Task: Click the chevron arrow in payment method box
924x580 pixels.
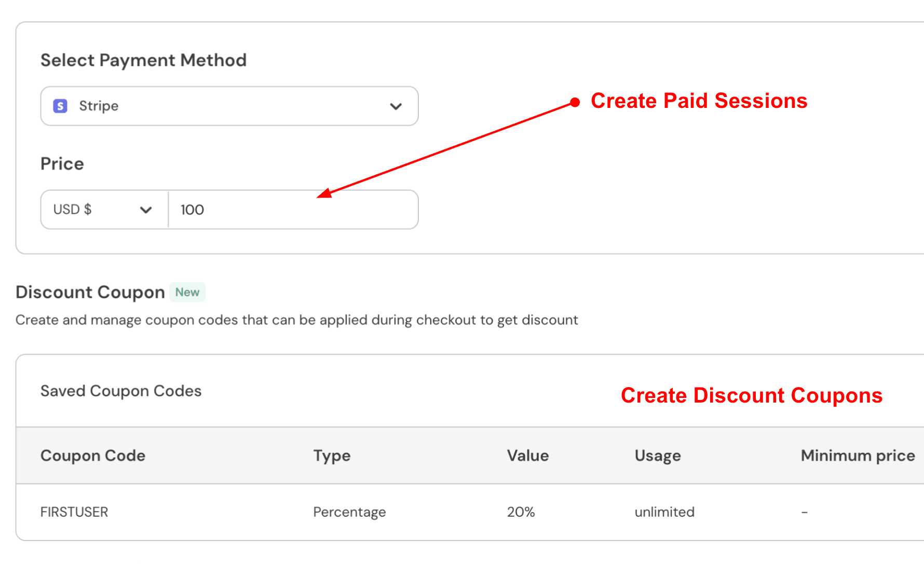Action: tap(396, 106)
